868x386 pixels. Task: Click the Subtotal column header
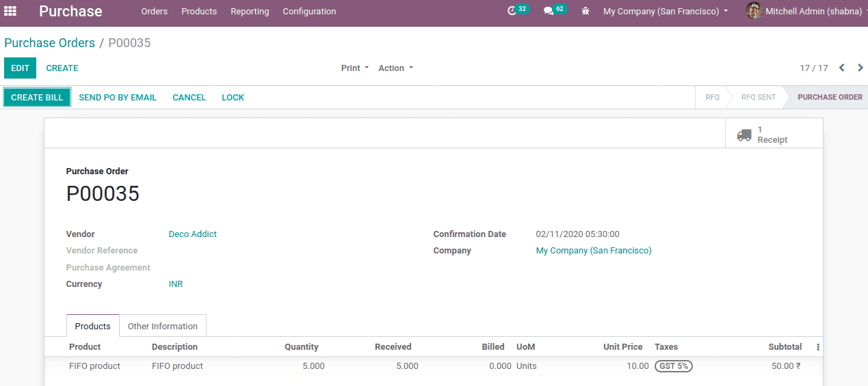click(785, 347)
